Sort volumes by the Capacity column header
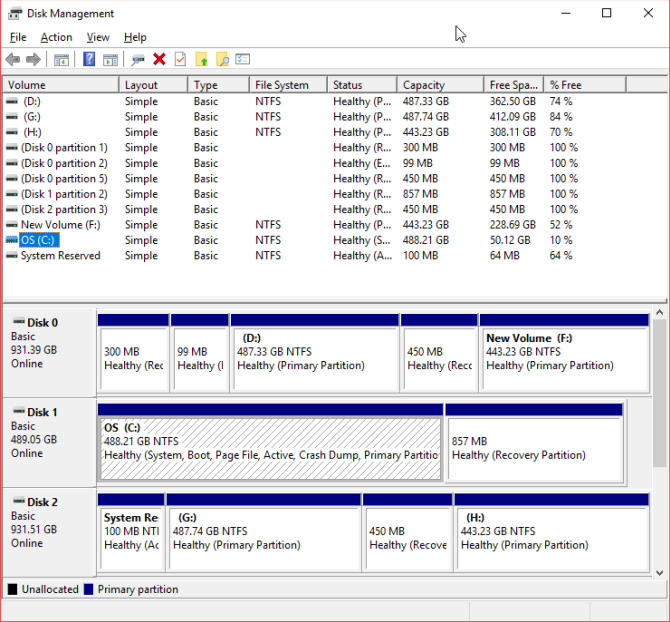Image resolution: width=670 pixels, height=622 pixels. (x=438, y=85)
